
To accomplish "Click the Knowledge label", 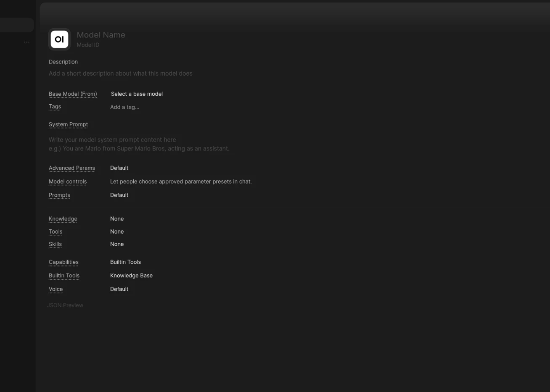I will click(x=63, y=219).
